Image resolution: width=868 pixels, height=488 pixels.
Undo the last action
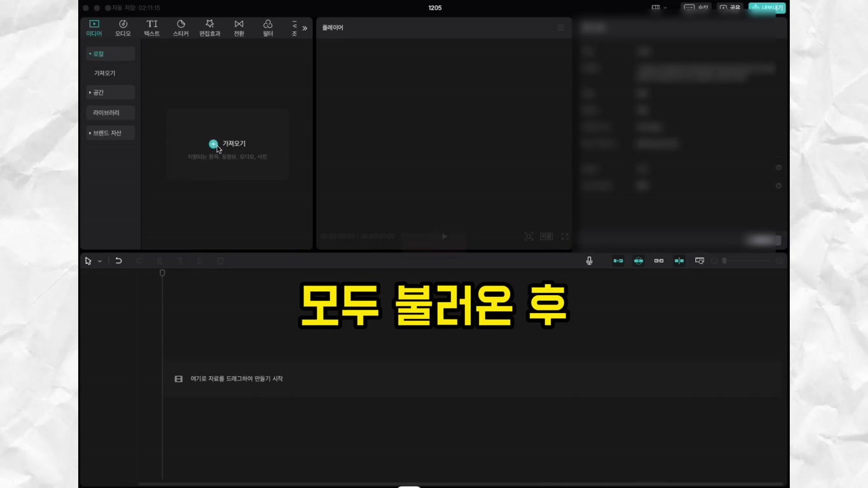[x=118, y=261]
